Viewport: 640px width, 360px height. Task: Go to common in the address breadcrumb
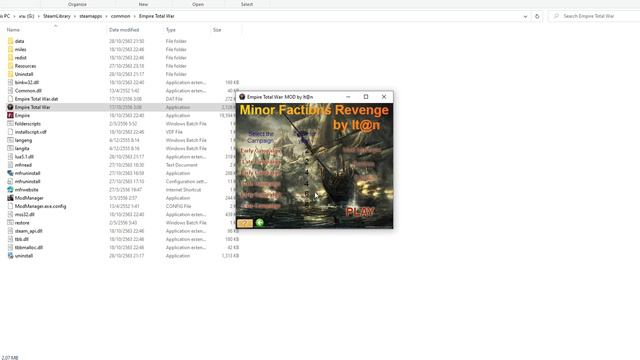point(120,16)
